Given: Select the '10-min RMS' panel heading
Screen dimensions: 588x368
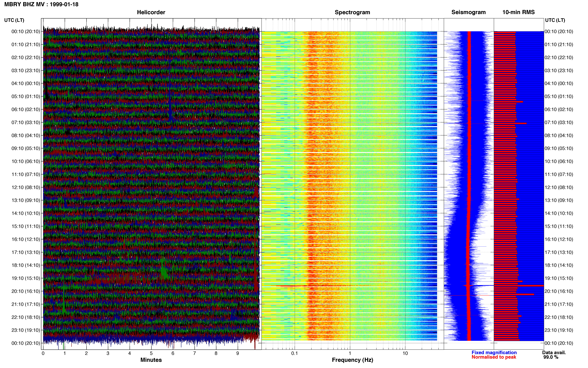Looking at the screenshot, I should pyautogui.click(x=518, y=12).
